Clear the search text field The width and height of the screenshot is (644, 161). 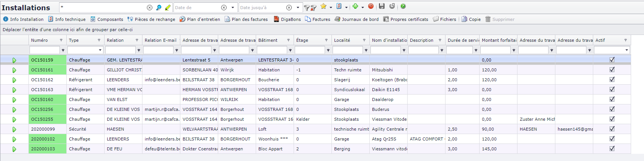click(150, 8)
